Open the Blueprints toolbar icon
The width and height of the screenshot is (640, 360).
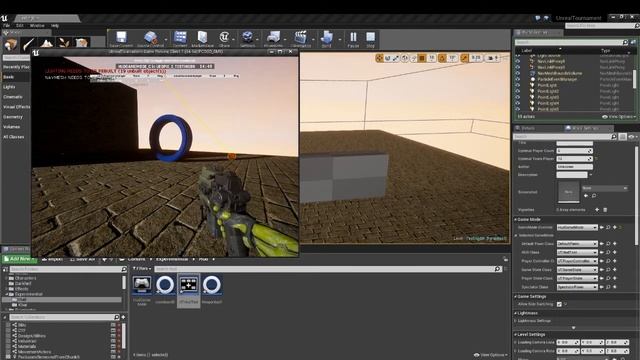(273, 39)
